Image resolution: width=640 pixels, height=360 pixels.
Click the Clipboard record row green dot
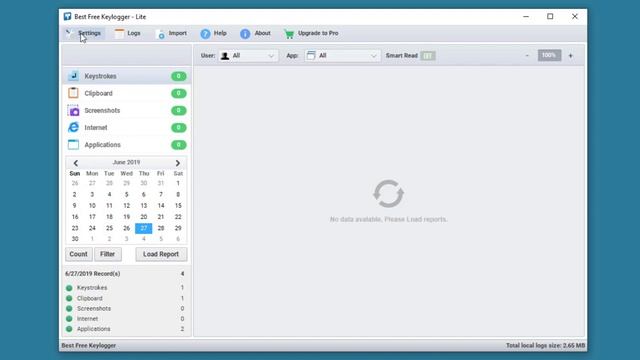point(69,298)
